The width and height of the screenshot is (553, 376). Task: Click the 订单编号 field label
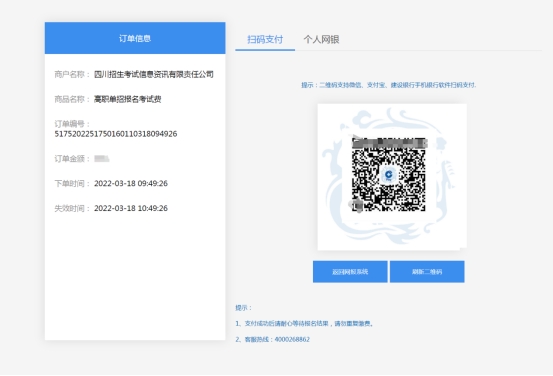coord(72,124)
